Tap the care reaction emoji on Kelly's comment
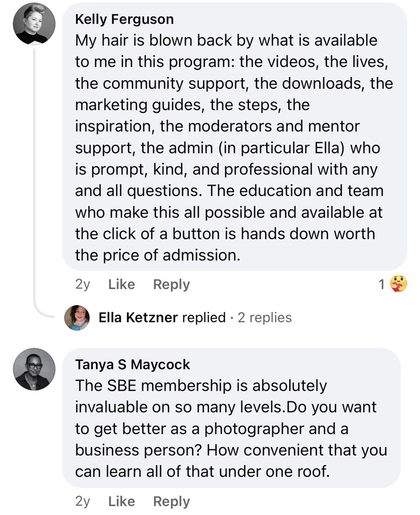This screenshot has height=515, width=420. (x=399, y=285)
